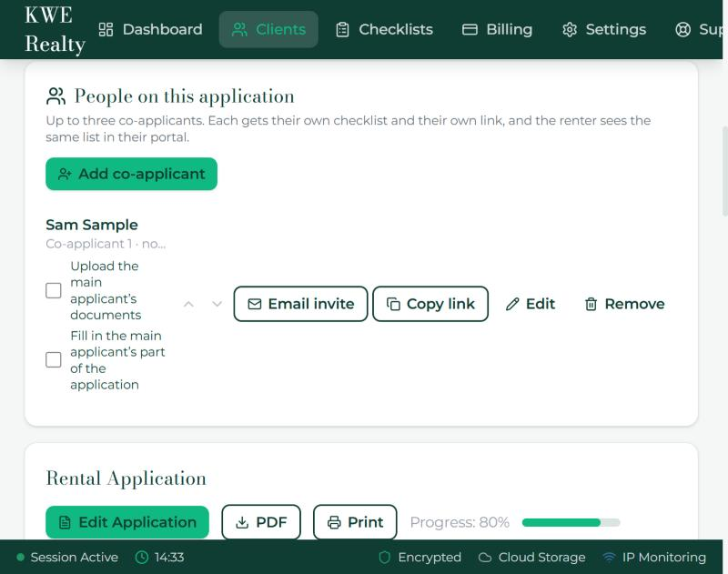Click the 80% progress bar
Viewport: 728px width, 574px height.
tap(571, 522)
